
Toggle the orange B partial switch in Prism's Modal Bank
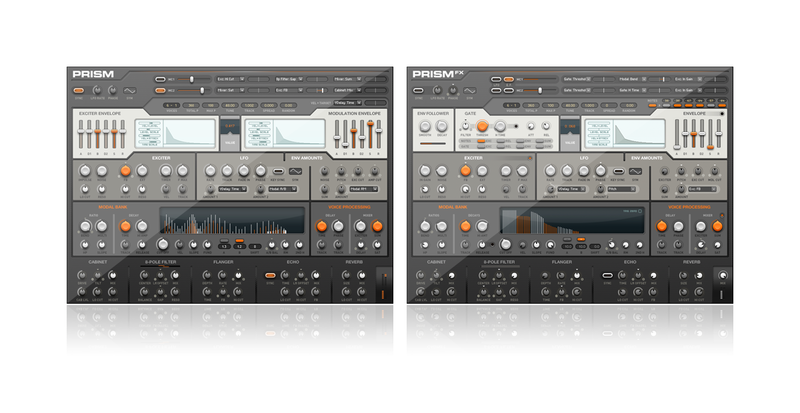(239, 240)
